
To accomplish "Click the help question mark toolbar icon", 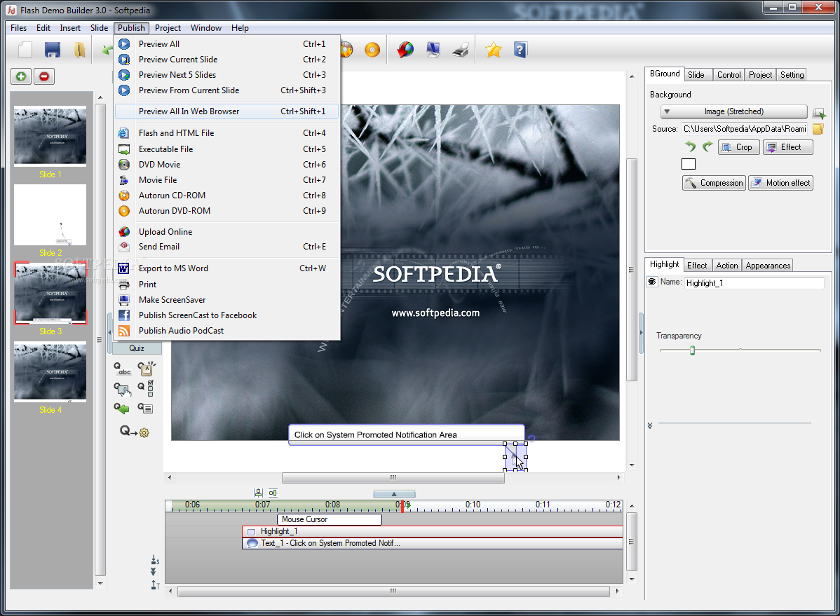I will 520,50.
